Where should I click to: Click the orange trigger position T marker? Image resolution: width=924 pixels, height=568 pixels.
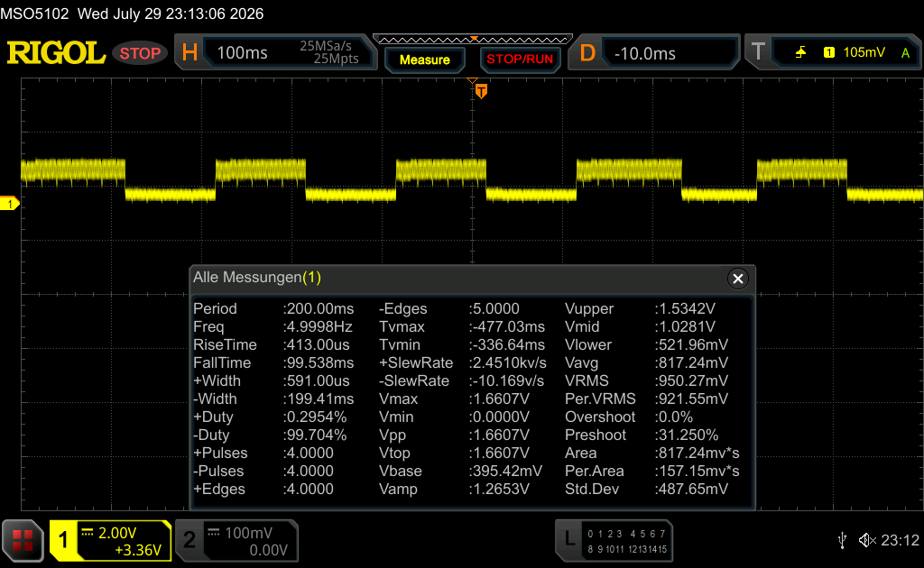[x=481, y=91]
